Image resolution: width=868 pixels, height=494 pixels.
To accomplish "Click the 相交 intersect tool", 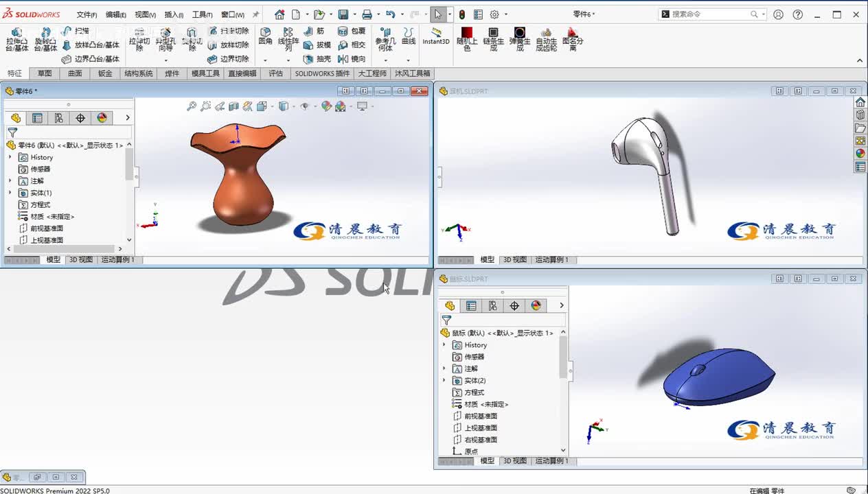I will click(x=352, y=45).
